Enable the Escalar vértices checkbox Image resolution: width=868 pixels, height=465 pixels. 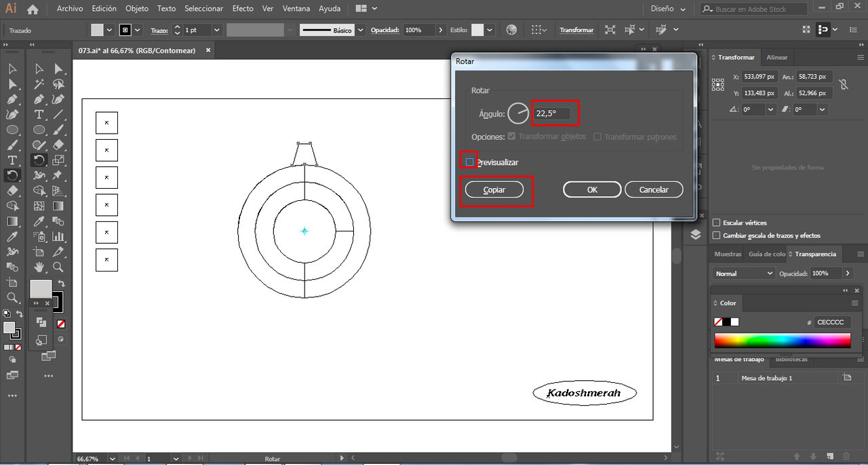point(717,223)
